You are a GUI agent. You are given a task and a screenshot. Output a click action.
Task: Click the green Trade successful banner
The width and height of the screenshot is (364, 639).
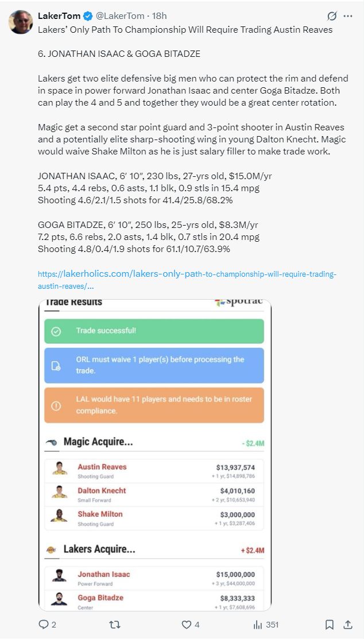click(154, 331)
